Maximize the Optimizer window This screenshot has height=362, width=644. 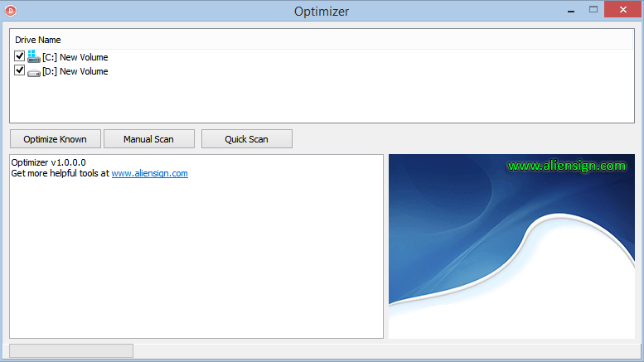[593, 9]
